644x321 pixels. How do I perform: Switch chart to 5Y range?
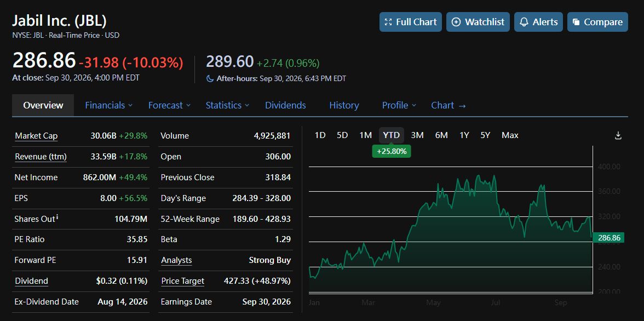tap(485, 135)
